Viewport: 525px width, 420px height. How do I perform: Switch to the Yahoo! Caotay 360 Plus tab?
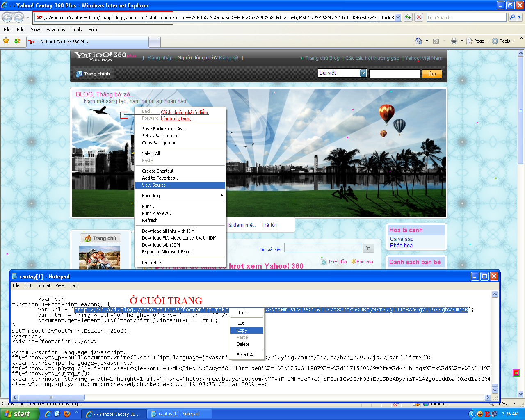(87, 42)
